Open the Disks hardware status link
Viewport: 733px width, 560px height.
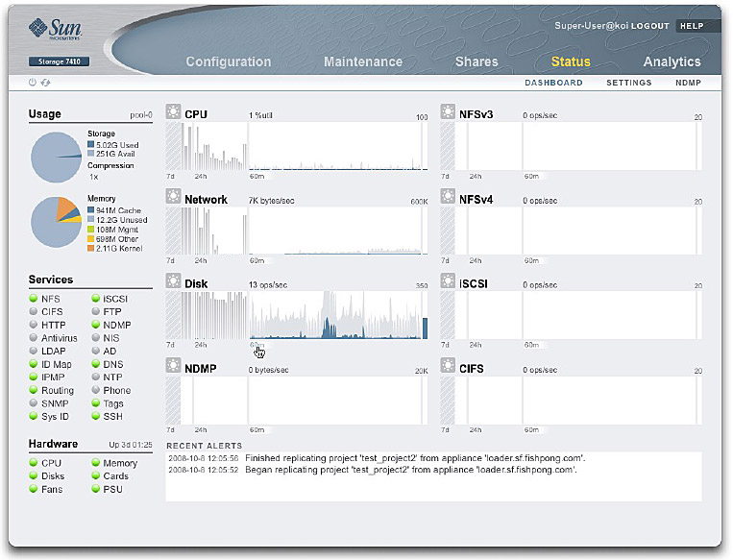[x=52, y=476]
